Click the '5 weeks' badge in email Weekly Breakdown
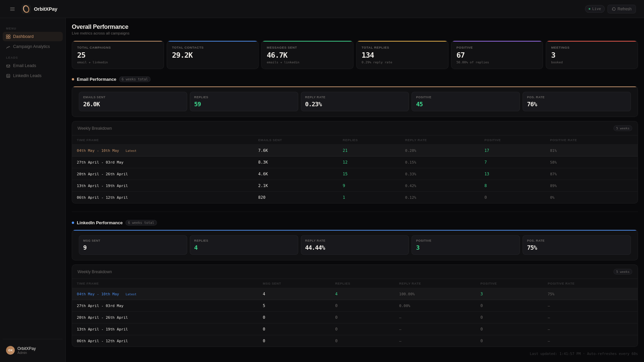Screen dimensions: 644x362 pyautogui.click(x=623, y=128)
